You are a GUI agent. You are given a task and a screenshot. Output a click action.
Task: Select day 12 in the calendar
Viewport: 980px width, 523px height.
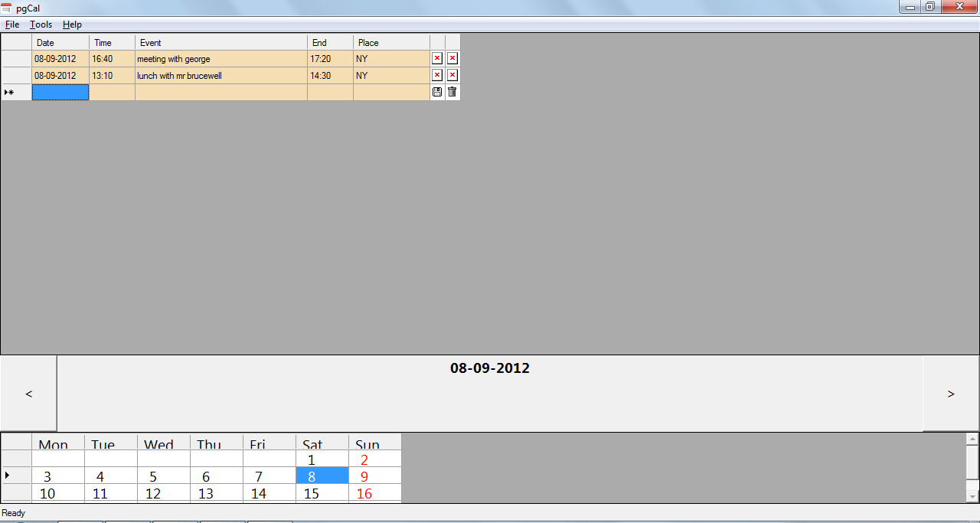[164, 493]
